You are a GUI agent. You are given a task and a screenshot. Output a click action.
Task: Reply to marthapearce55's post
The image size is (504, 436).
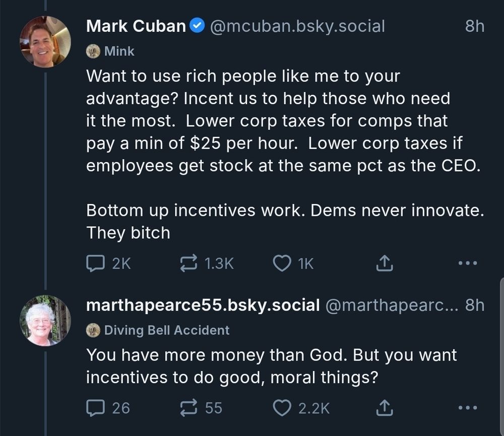[x=95, y=407]
